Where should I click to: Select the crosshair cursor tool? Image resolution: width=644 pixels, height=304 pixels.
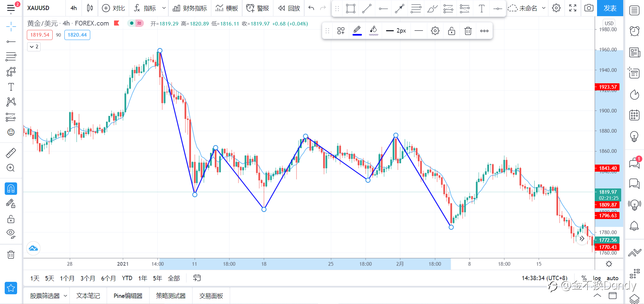click(x=11, y=27)
